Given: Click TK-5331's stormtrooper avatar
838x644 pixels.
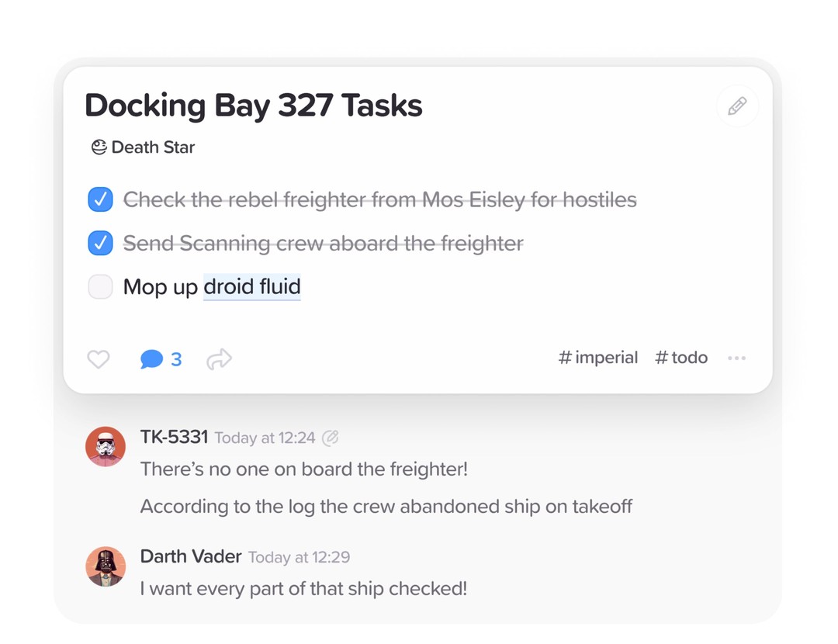Looking at the screenshot, I should pyautogui.click(x=106, y=447).
